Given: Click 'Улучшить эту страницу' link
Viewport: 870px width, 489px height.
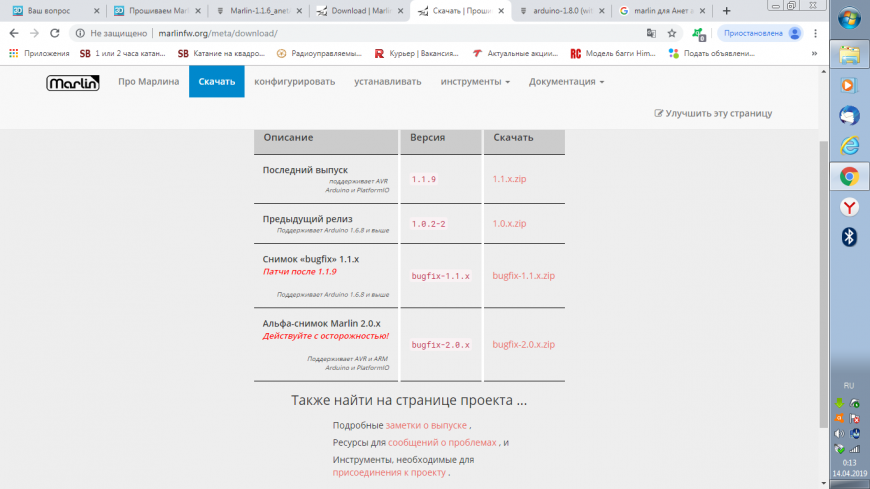Looking at the screenshot, I should (x=713, y=113).
